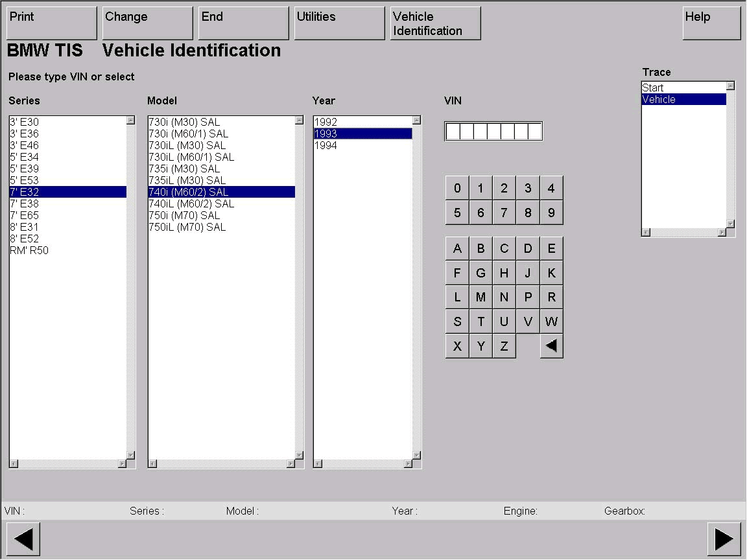Click the back arrow at bottom left
Image resolution: width=747 pixels, height=560 pixels.
click(23, 539)
